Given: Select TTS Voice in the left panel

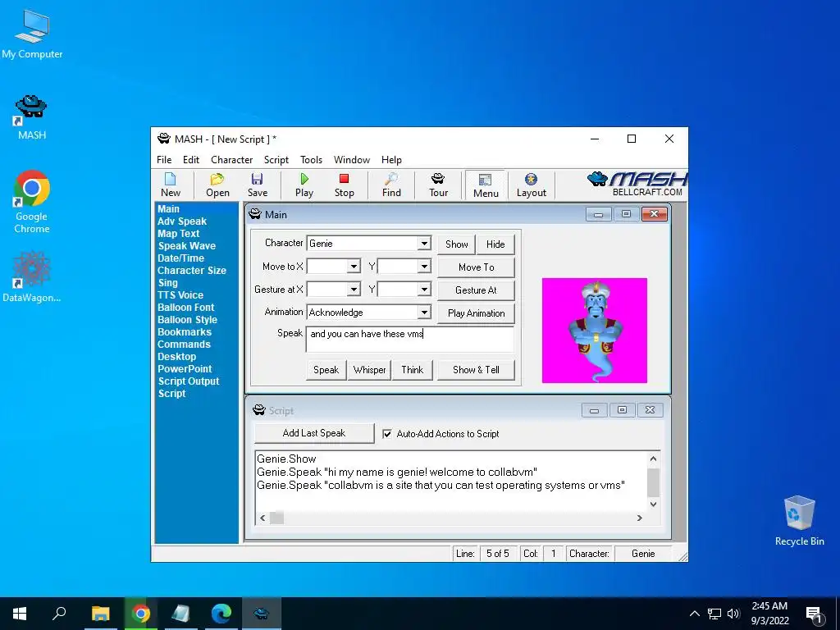Looking at the screenshot, I should click(x=180, y=295).
